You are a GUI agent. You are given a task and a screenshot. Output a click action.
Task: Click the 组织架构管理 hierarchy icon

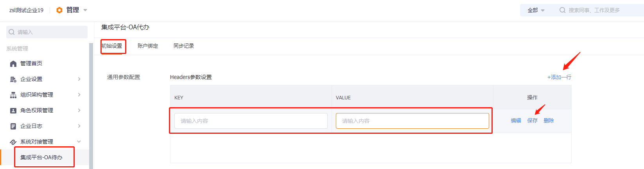click(x=13, y=95)
